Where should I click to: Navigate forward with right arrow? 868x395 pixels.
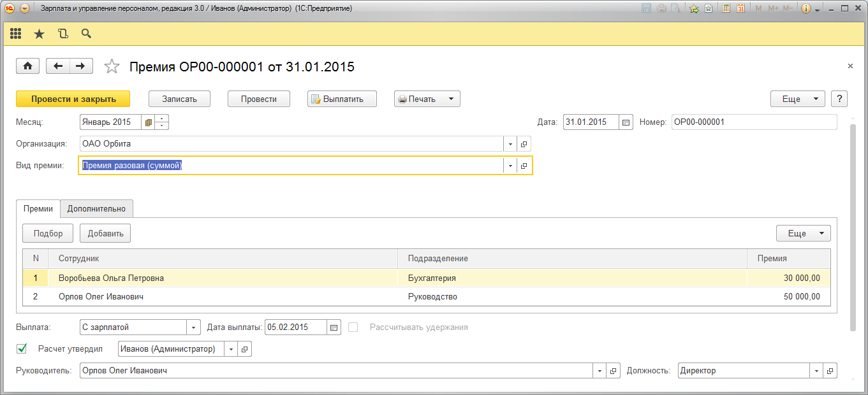click(x=81, y=66)
